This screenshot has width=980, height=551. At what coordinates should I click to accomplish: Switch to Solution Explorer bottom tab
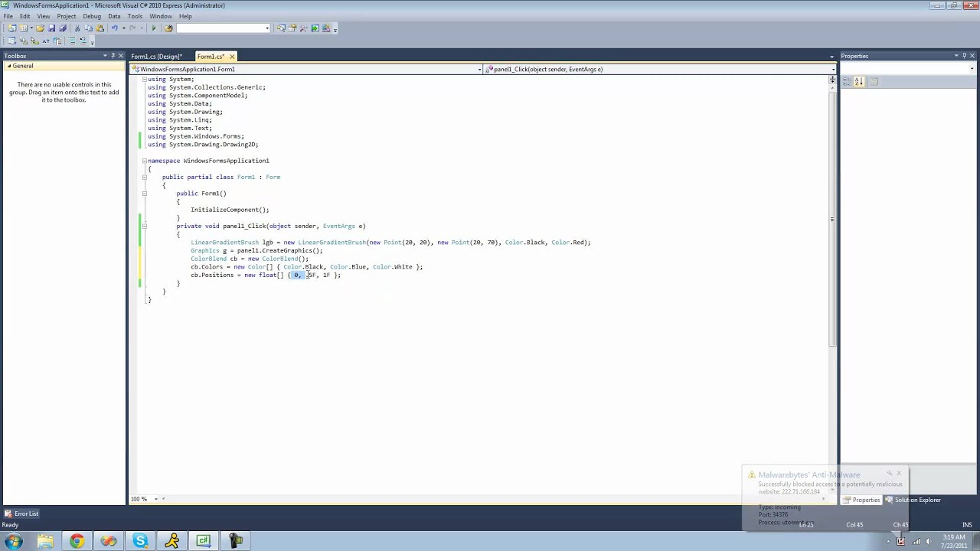click(x=913, y=500)
